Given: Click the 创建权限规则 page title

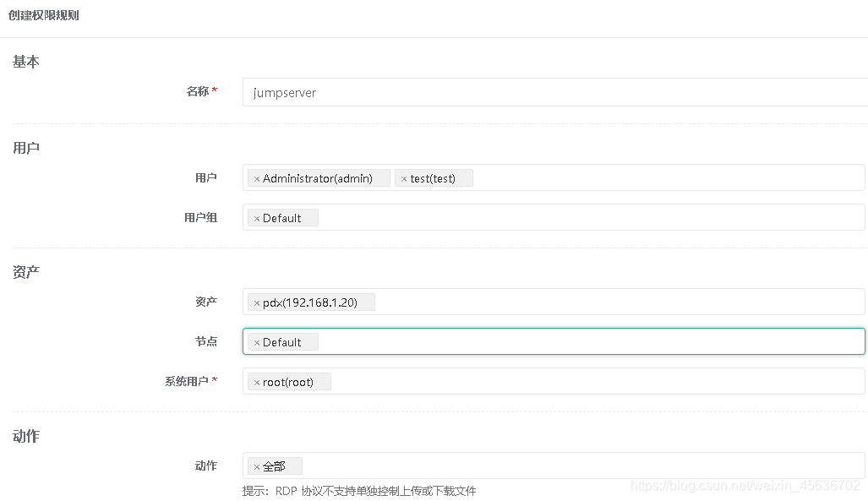Looking at the screenshot, I should 44,15.
